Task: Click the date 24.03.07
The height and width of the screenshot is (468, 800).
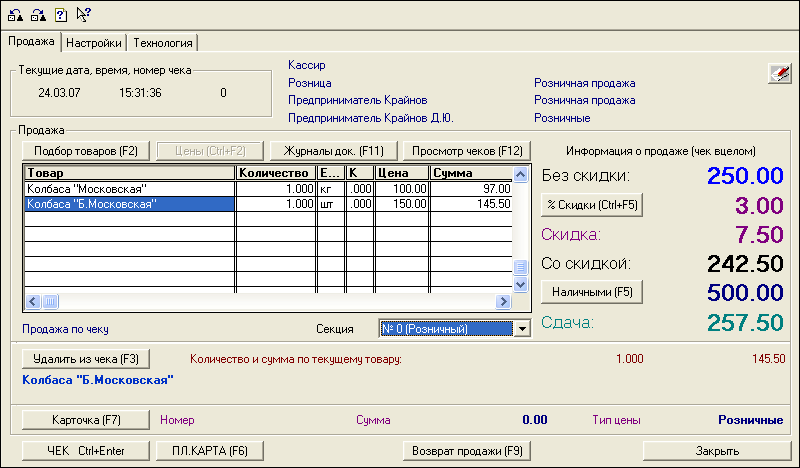Action: [x=59, y=93]
